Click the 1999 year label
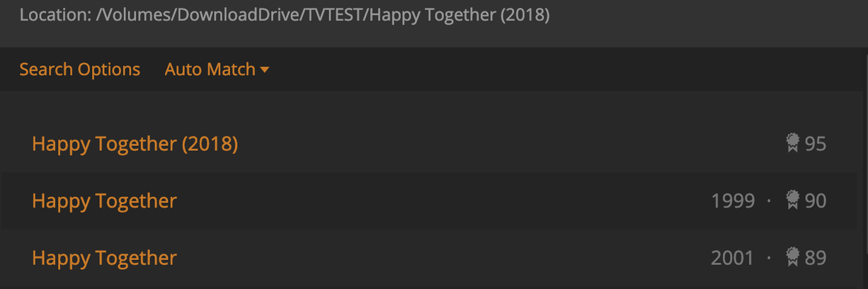 [733, 201]
